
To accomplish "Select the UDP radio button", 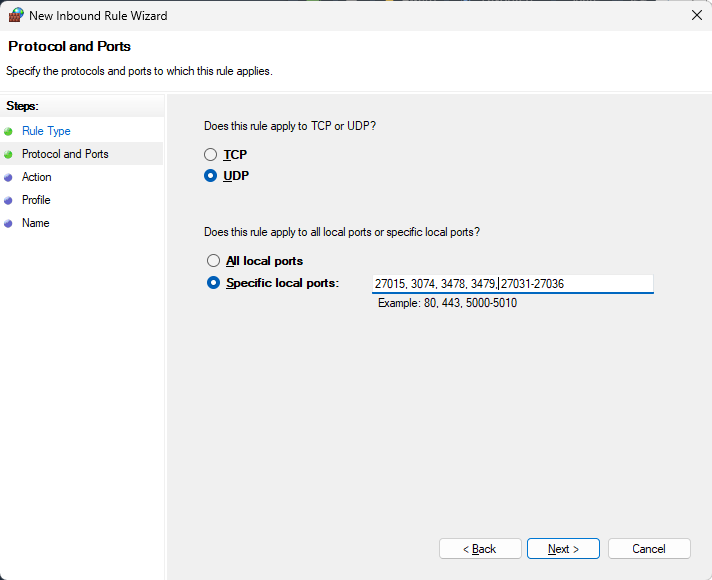I will coord(211,176).
